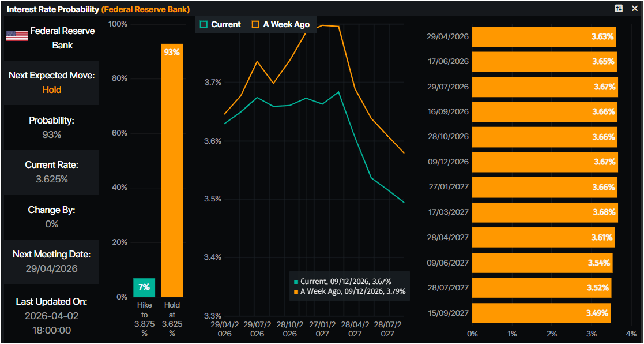This screenshot has width=644, height=344.
Task: Click the 09/12/2026 bar showing 3.67%
Action: point(545,162)
